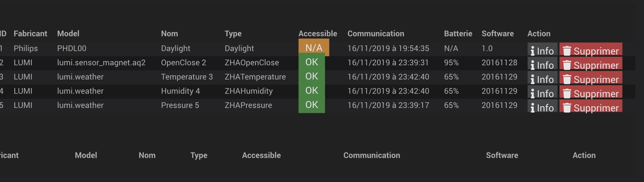
Task: Click OK status badge for Pressure 5
Action: [x=312, y=105]
